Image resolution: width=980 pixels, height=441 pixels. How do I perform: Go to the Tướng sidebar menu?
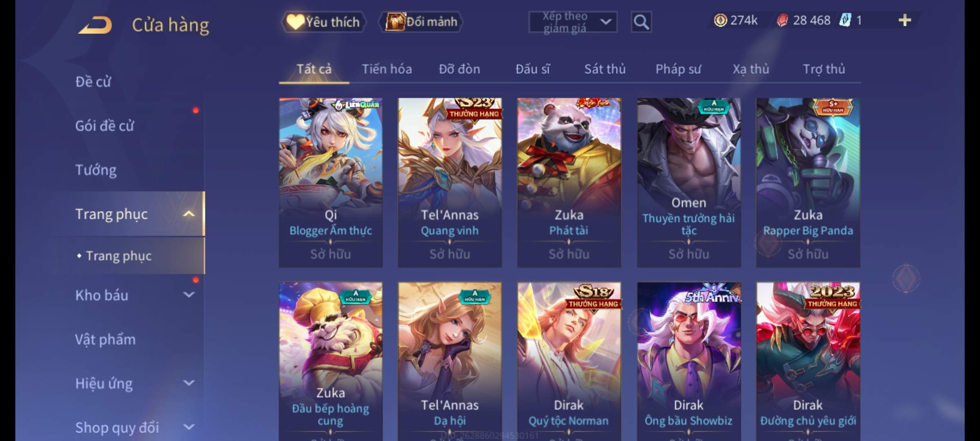click(96, 170)
